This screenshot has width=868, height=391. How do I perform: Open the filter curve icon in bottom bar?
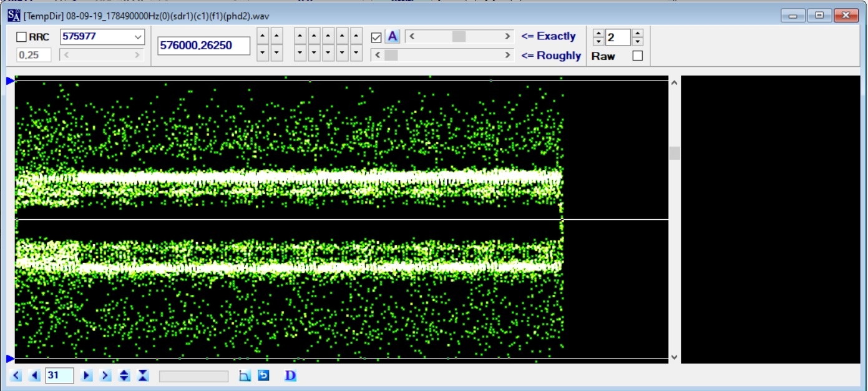pyautogui.click(x=245, y=375)
